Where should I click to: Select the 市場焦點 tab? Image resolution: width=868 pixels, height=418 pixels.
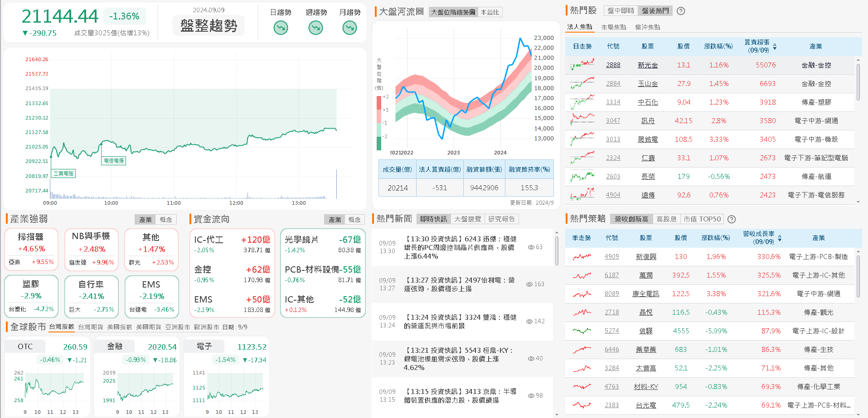614,27
